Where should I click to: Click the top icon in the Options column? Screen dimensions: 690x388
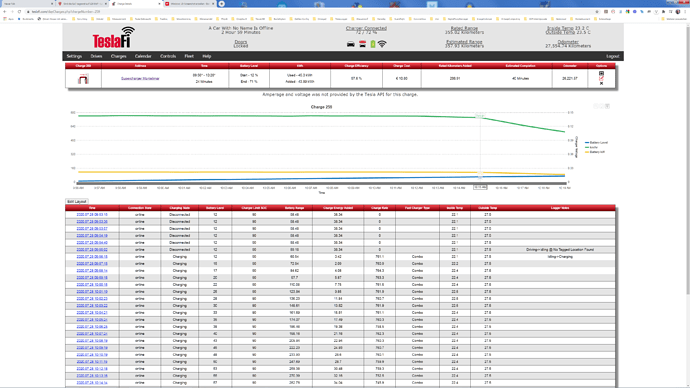tap(602, 73)
